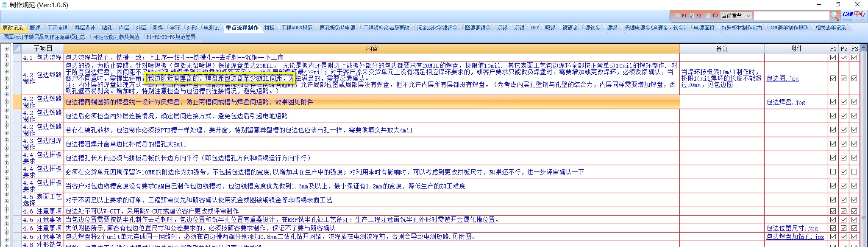Switch to the P1-P2-P3-P6规范差异 tab
The image size is (868, 247).
171,37
